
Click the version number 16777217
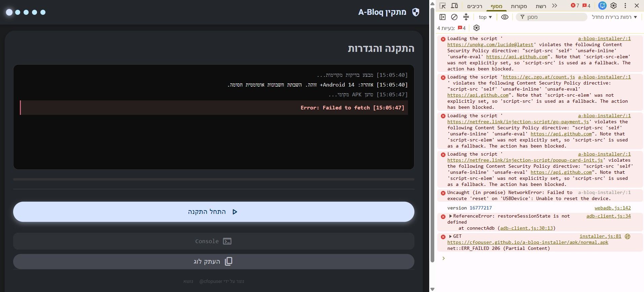(x=481, y=208)
